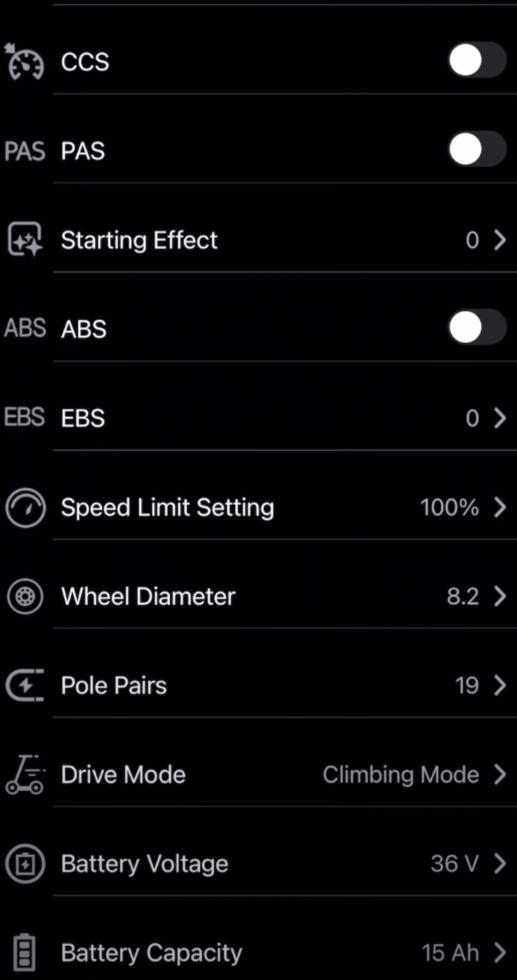Open Speed Limit Setting chevron arrow
Image resolution: width=517 pixels, height=980 pixels.
[500, 507]
